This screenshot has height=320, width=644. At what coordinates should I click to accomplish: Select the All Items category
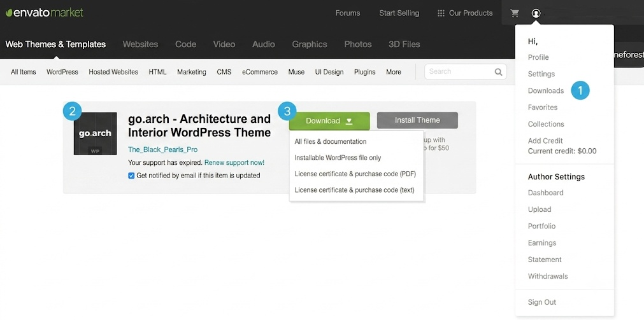[24, 72]
